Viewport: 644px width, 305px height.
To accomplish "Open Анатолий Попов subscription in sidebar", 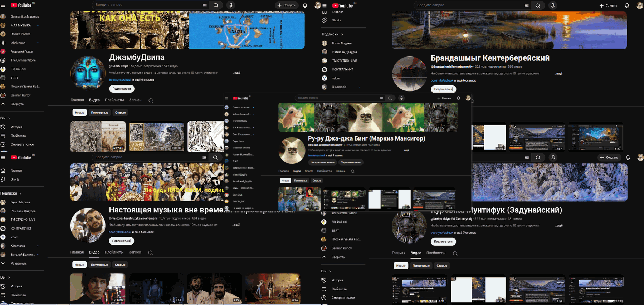I will 22,51.
